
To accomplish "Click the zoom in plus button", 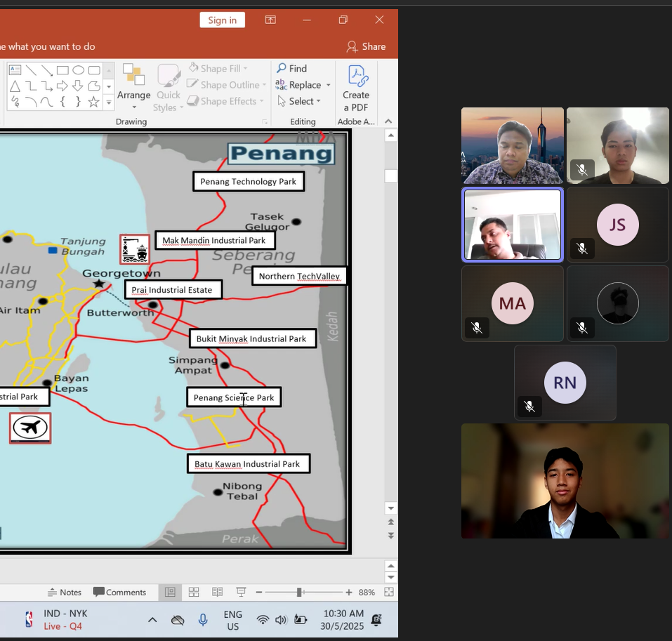I will 349,592.
